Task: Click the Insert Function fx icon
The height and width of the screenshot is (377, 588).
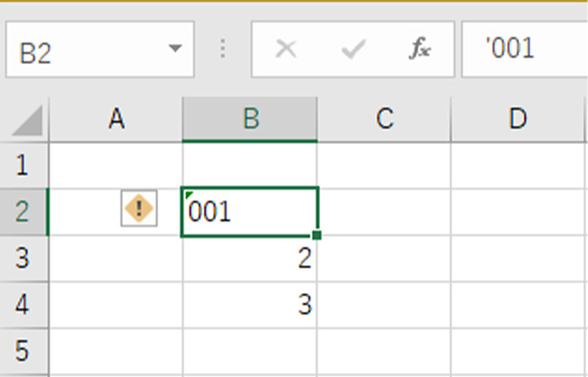Action: [x=419, y=50]
